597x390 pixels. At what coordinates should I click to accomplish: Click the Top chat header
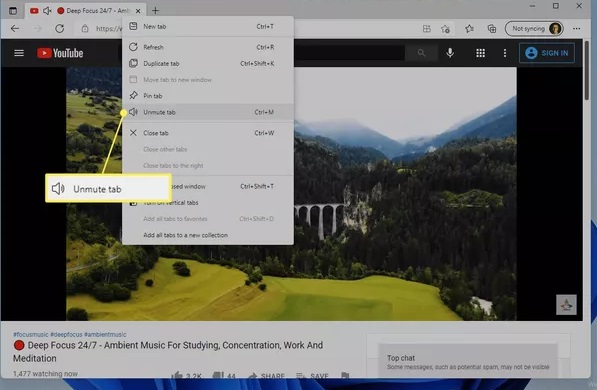tap(401, 358)
